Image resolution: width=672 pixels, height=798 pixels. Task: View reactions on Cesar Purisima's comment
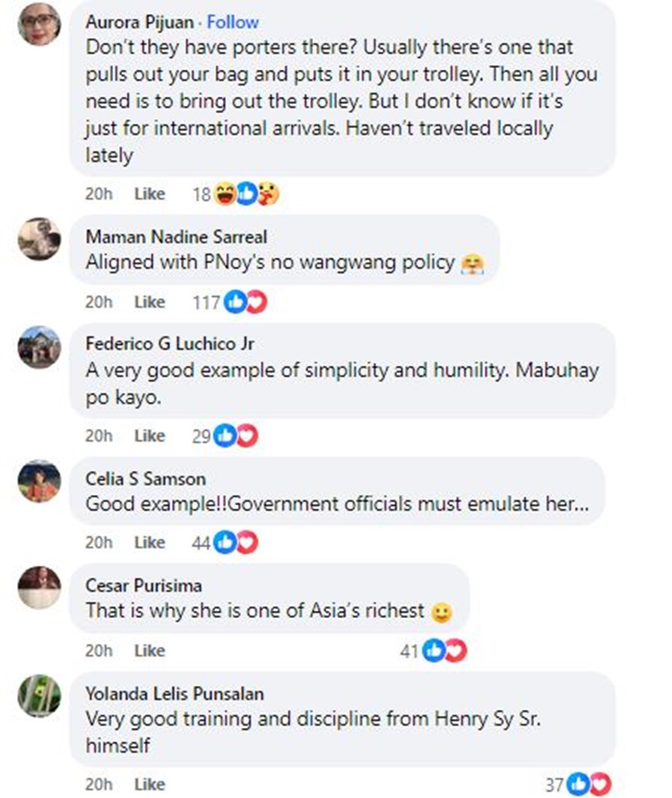click(444, 650)
